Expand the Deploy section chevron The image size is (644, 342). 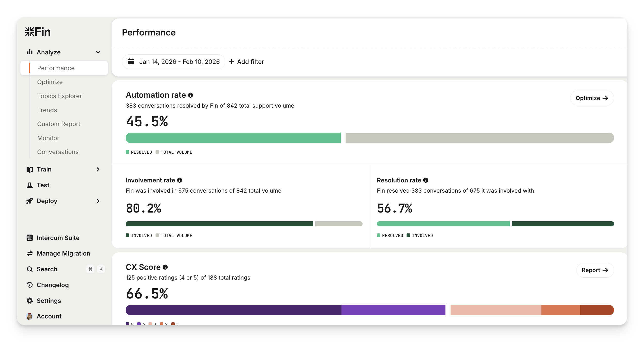tap(98, 201)
